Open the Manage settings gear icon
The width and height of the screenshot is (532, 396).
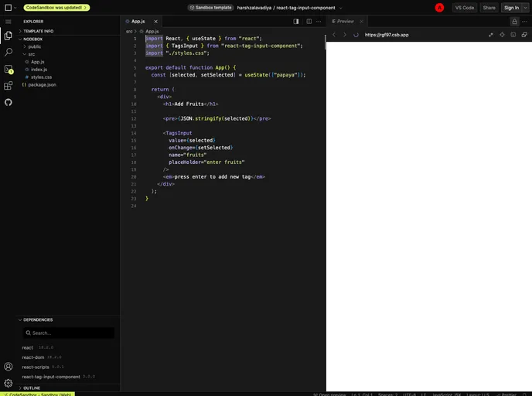click(x=9, y=383)
